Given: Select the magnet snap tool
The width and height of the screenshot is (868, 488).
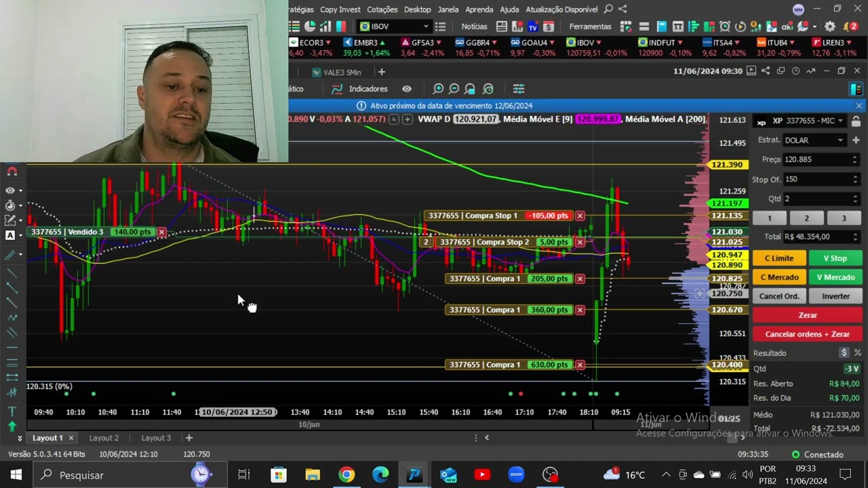Looking at the screenshot, I should (12, 172).
